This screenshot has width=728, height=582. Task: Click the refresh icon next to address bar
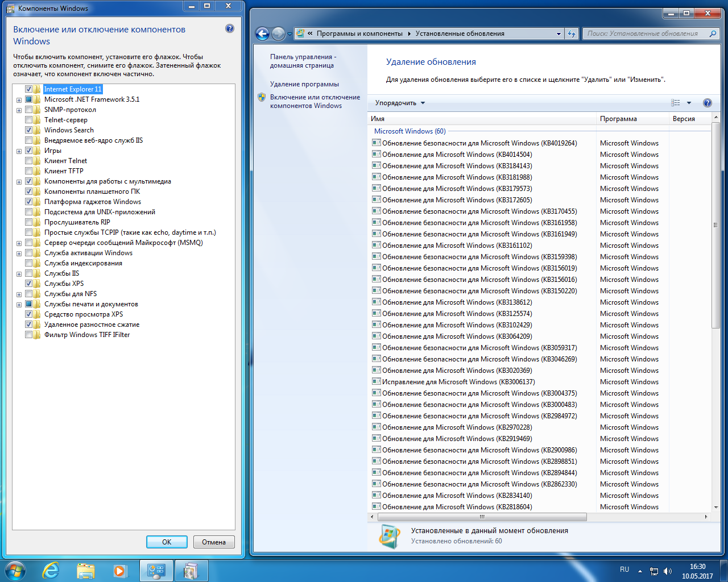[x=572, y=34]
